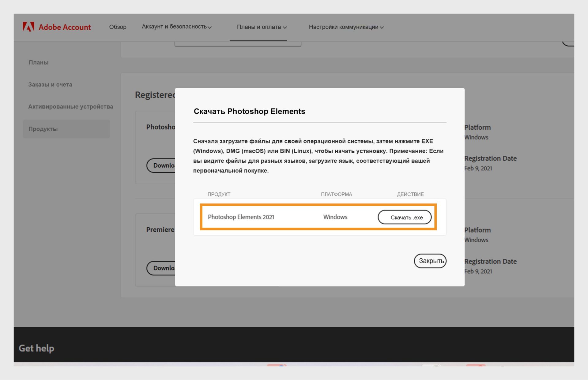Expand Планы и оплата dropdown
This screenshot has width=588, height=380.
pyautogui.click(x=262, y=27)
